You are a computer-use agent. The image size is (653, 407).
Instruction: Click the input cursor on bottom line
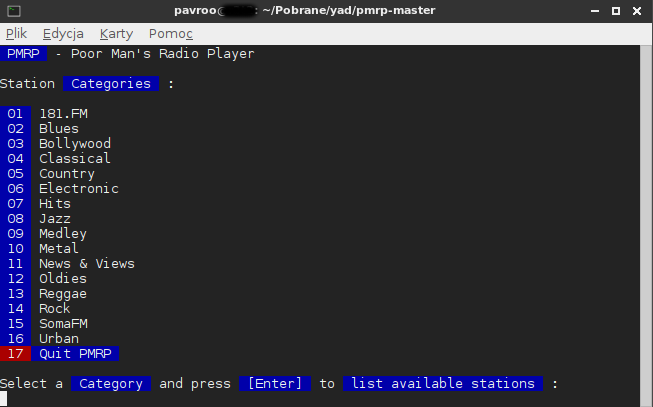pos(4,399)
